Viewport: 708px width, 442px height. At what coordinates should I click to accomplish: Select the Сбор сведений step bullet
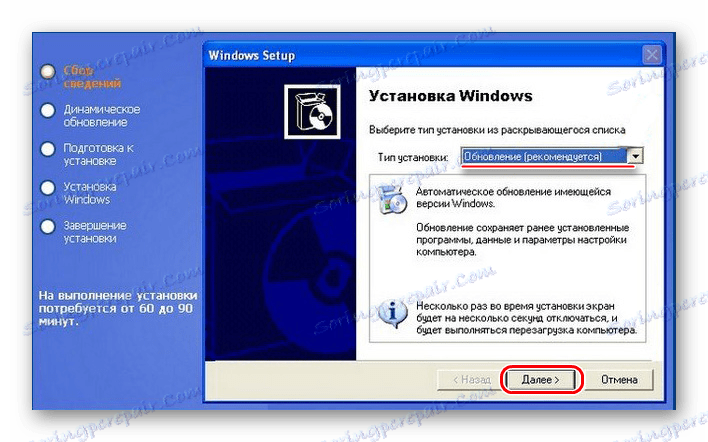47,71
